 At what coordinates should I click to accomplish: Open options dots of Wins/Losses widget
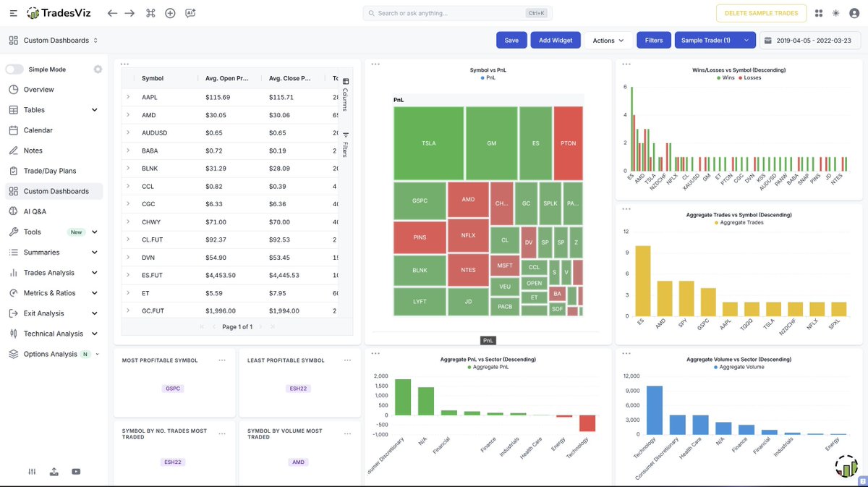[626, 64]
